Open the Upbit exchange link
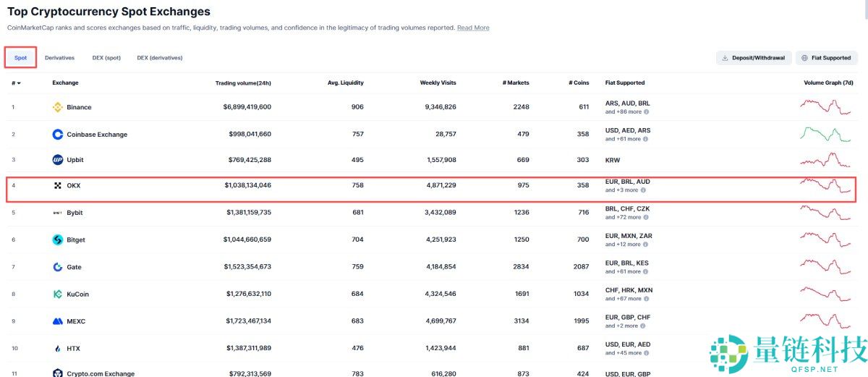The width and height of the screenshot is (868, 377). point(76,160)
